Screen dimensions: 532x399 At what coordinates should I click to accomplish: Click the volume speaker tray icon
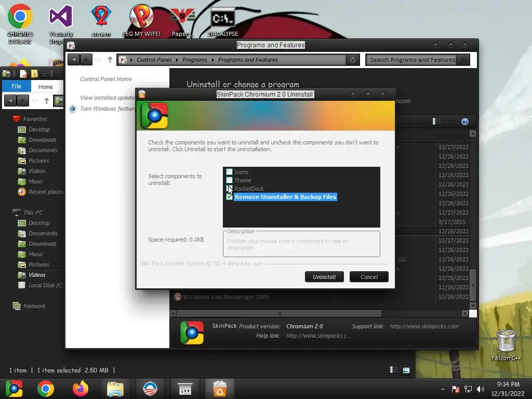coord(480,389)
